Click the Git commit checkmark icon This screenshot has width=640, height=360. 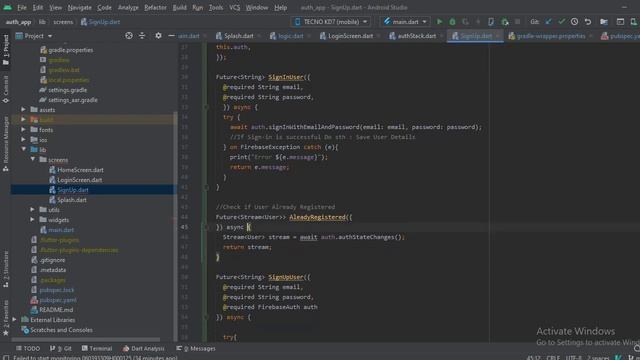pos(561,22)
